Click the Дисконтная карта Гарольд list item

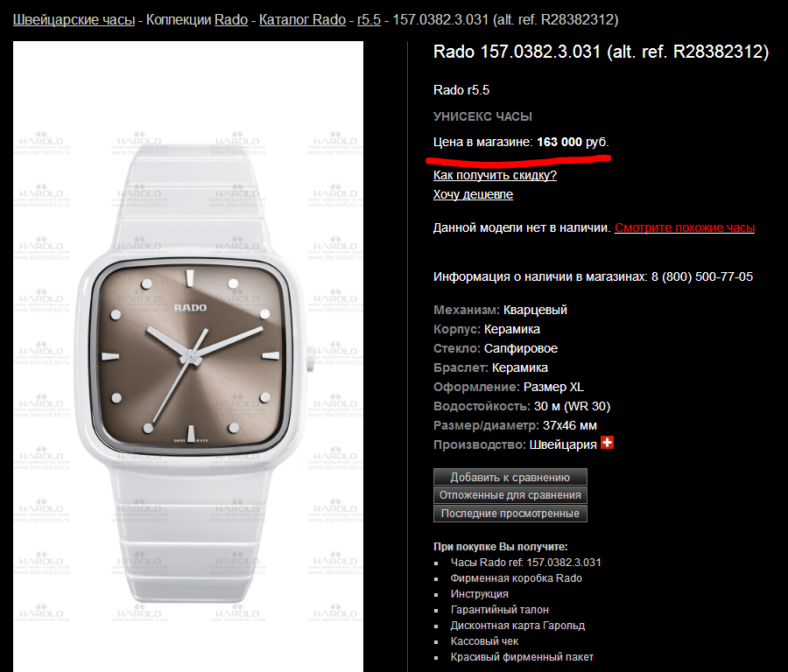click(517, 626)
